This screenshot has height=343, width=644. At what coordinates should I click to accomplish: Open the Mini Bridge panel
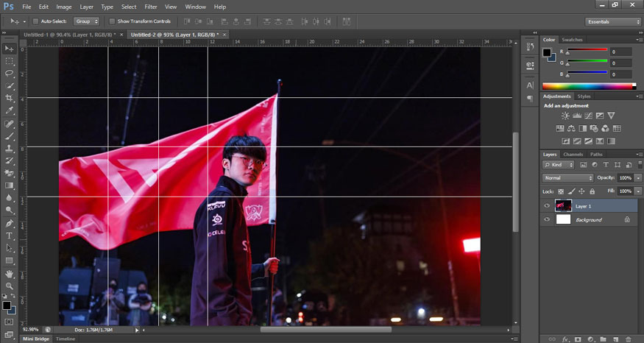[35, 339]
